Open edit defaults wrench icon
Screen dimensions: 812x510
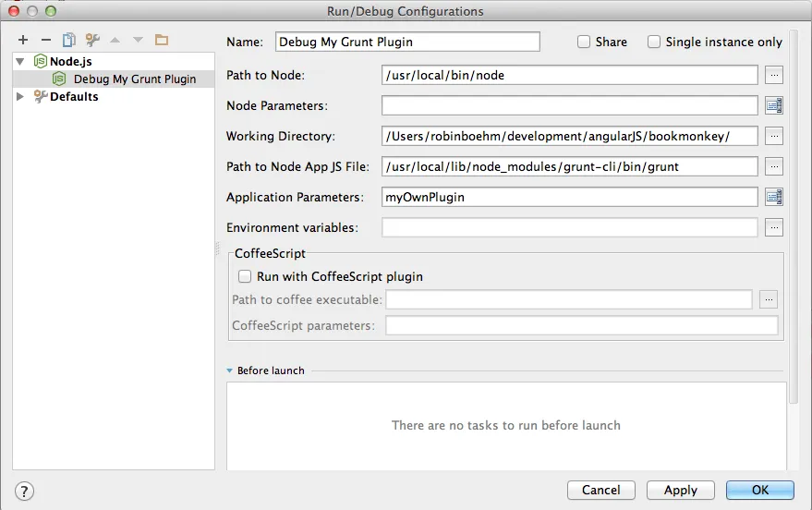[92, 40]
